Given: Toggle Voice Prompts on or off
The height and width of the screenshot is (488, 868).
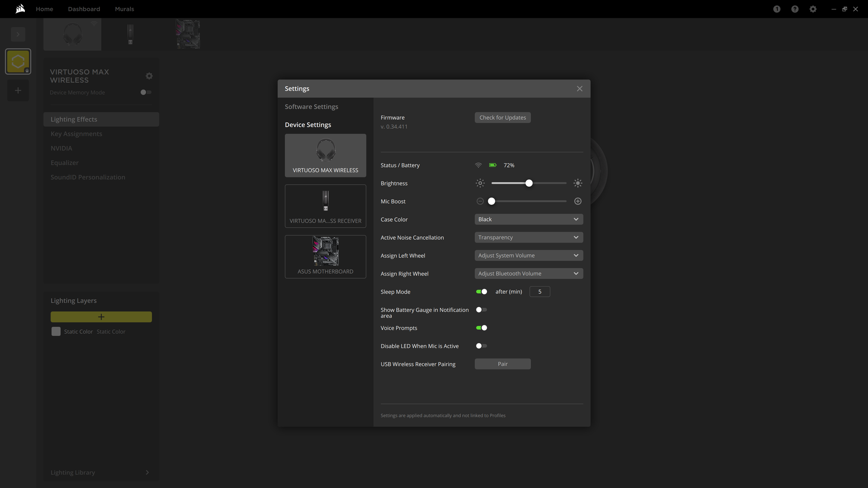Looking at the screenshot, I should (482, 328).
